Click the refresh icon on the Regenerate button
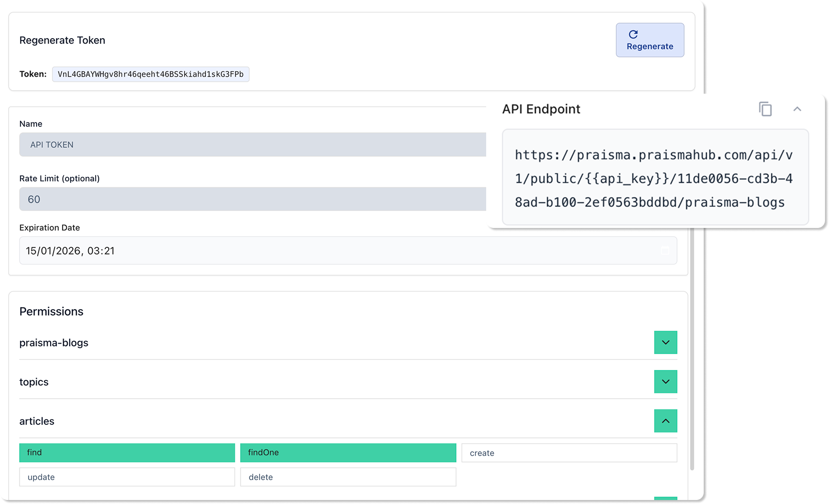This screenshot has width=829, height=504. 634,34
